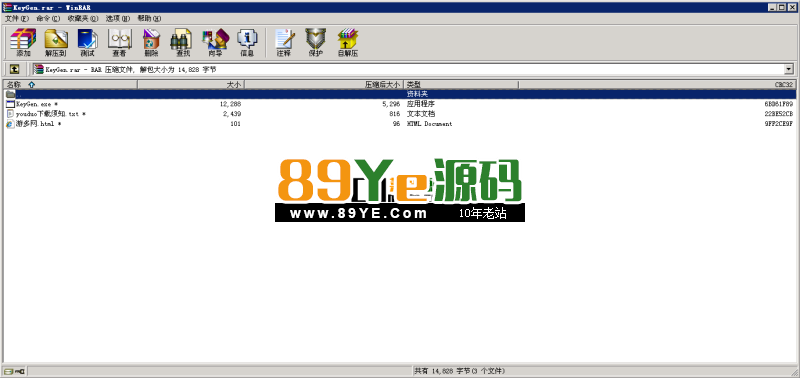
Task: Sort files by CRC32 column header
Action: [x=657, y=84]
